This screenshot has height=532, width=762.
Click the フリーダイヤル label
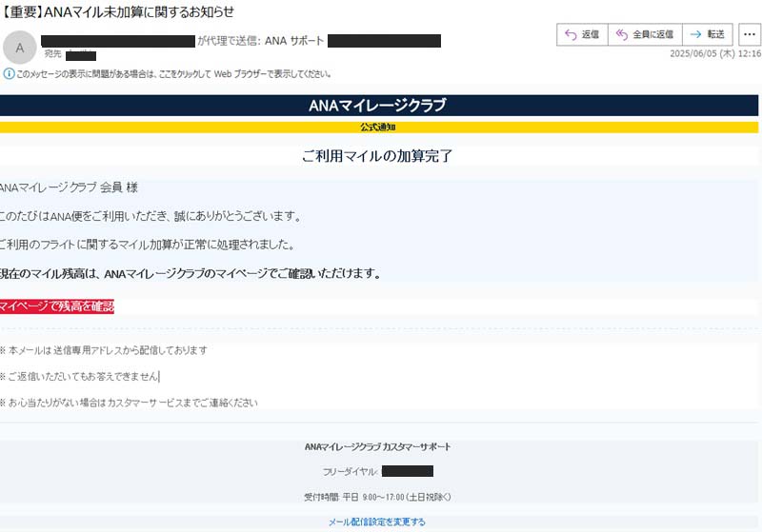coord(350,472)
